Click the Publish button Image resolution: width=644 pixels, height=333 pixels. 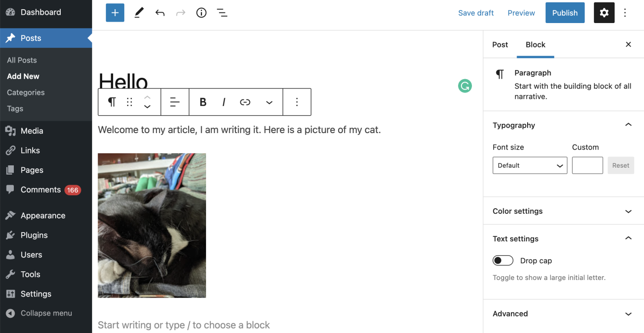(x=565, y=13)
